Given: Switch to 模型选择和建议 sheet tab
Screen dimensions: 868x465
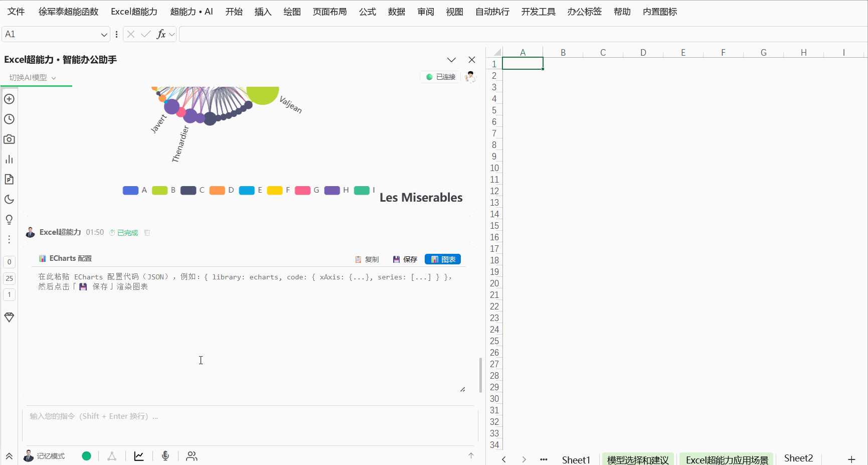Looking at the screenshot, I should 637,459.
